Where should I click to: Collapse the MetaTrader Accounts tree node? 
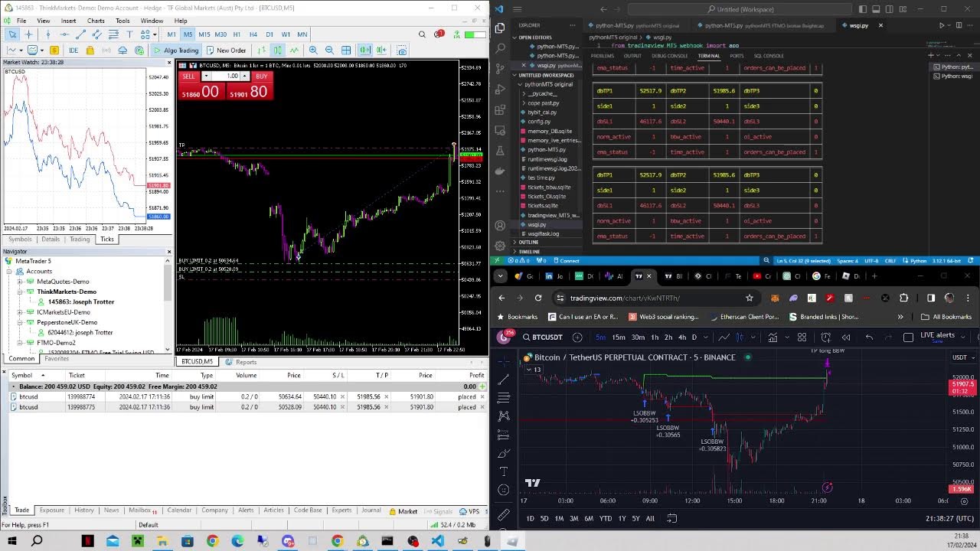[9, 271]
